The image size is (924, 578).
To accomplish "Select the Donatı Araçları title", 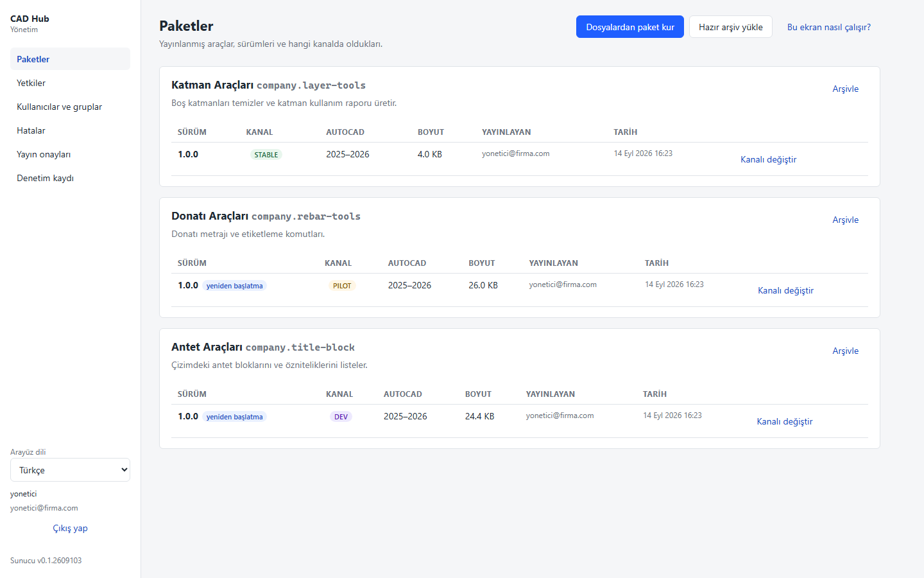I will click(x=210, y=216).
